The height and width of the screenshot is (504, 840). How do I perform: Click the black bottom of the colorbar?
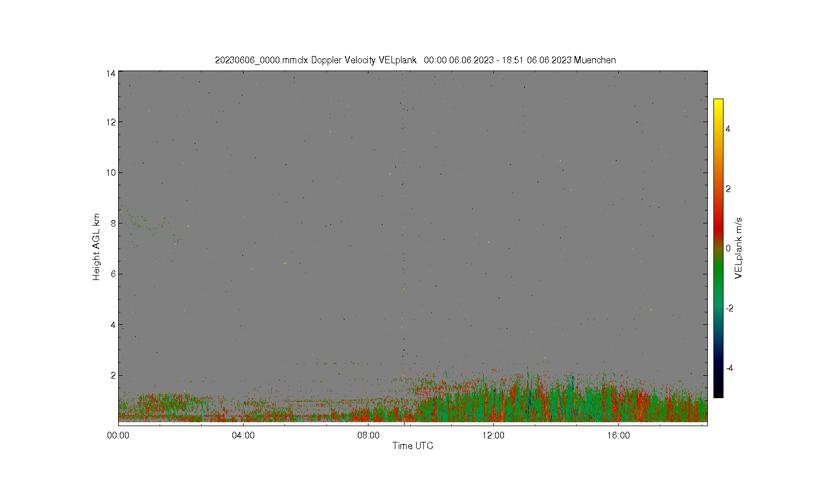(718, 394)
